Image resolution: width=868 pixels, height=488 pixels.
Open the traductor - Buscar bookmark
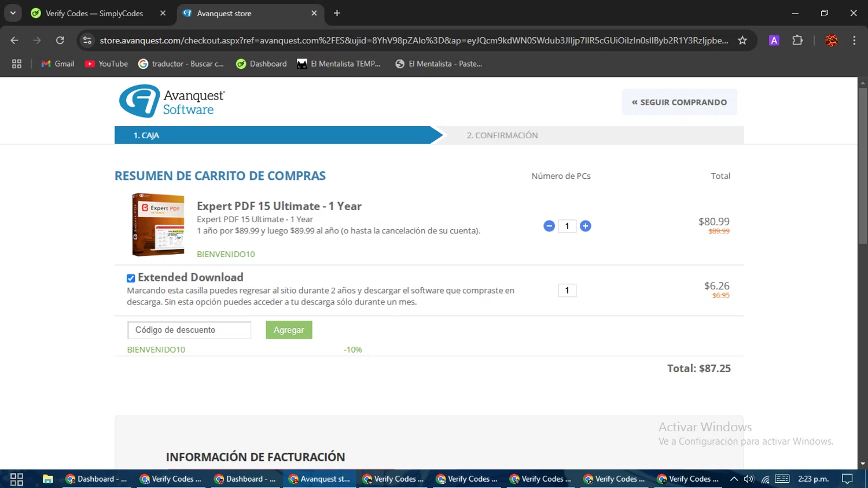(181, 64)
